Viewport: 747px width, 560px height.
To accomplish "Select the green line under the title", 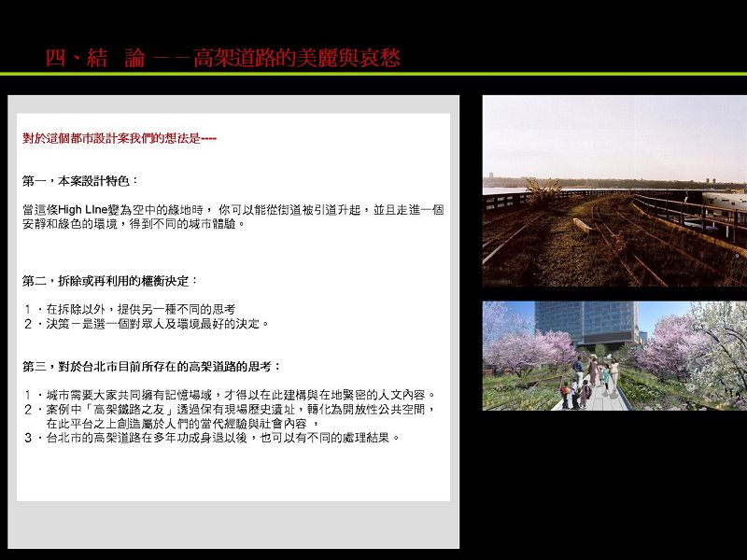I will click(373, 73).
